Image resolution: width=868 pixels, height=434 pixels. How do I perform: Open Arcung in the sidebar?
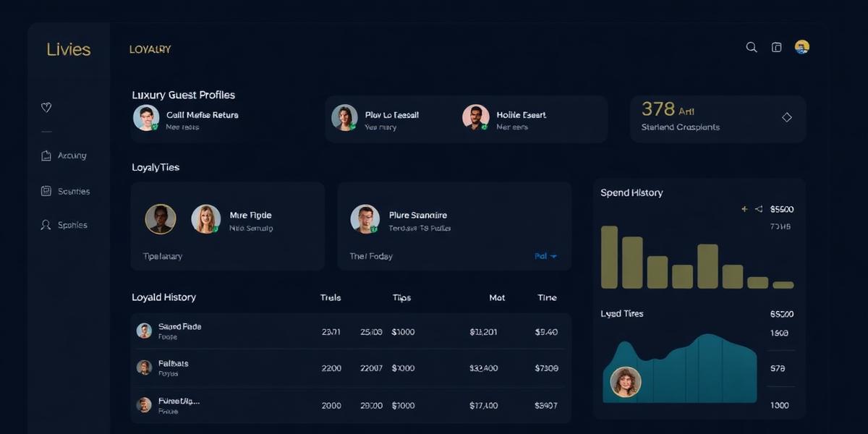[72, 156]
